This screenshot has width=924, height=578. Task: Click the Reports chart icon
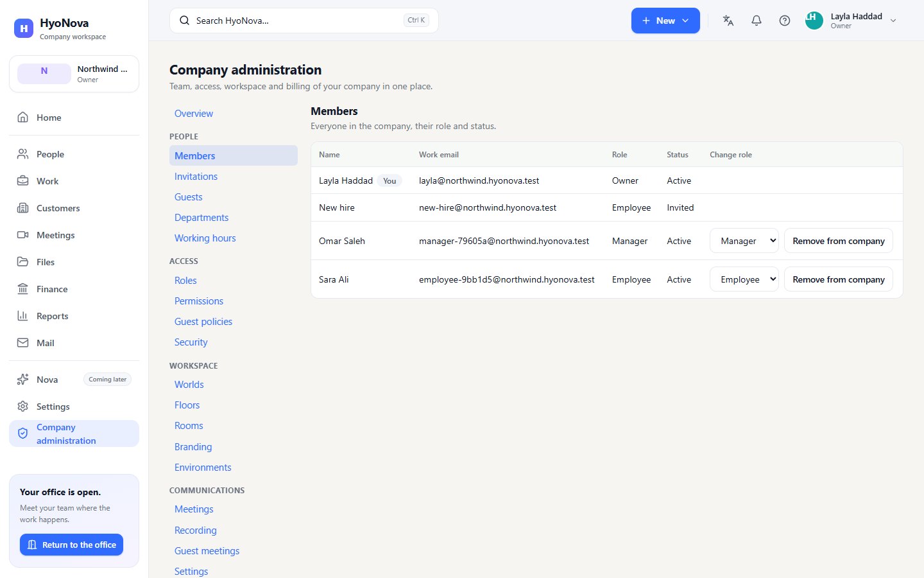[23, 316]
